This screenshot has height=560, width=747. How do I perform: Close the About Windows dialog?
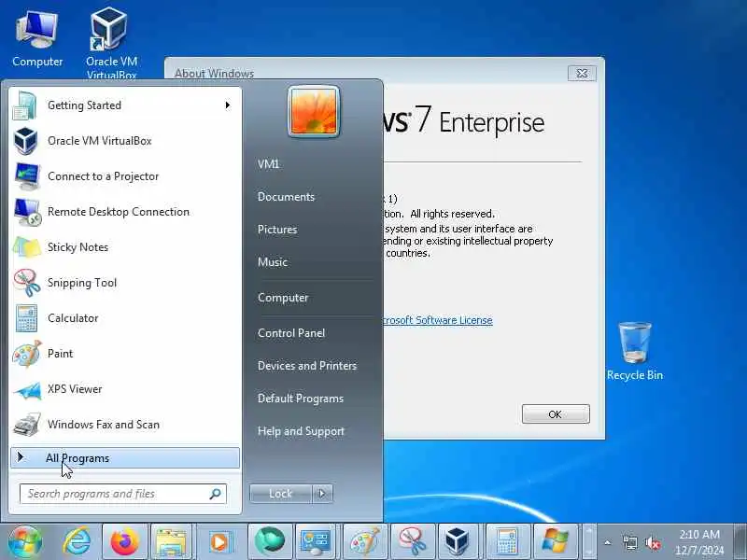582,74
